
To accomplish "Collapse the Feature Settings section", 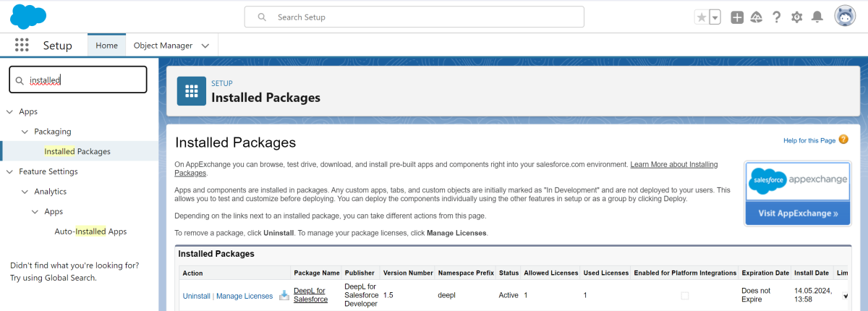I will (10, 171).
